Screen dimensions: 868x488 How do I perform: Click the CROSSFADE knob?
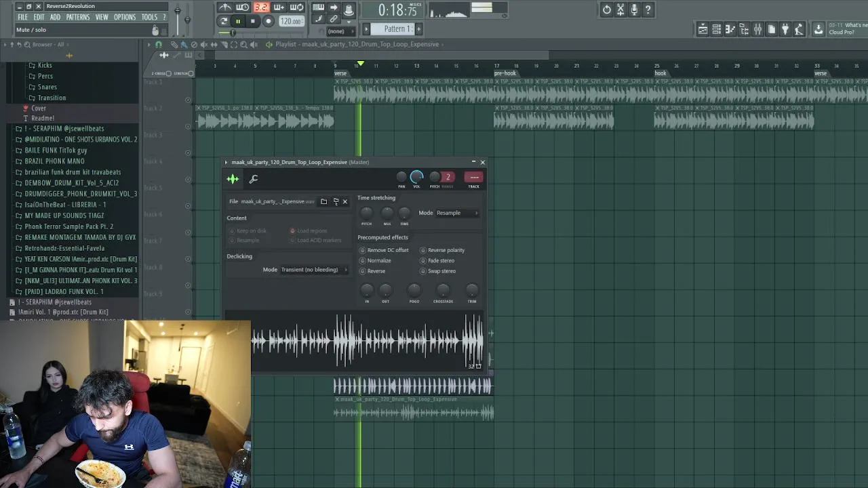(x=443, y=290)
